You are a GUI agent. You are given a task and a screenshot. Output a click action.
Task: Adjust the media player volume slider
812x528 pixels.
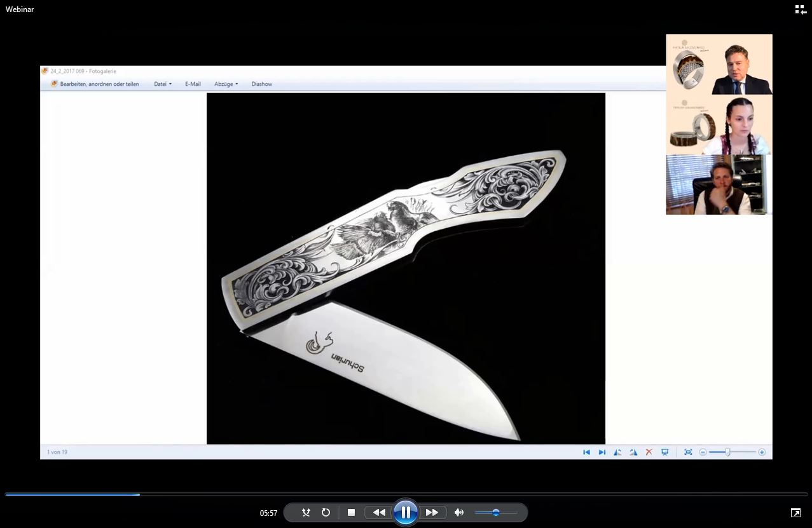pyautogui.click(x=496, y=512)
